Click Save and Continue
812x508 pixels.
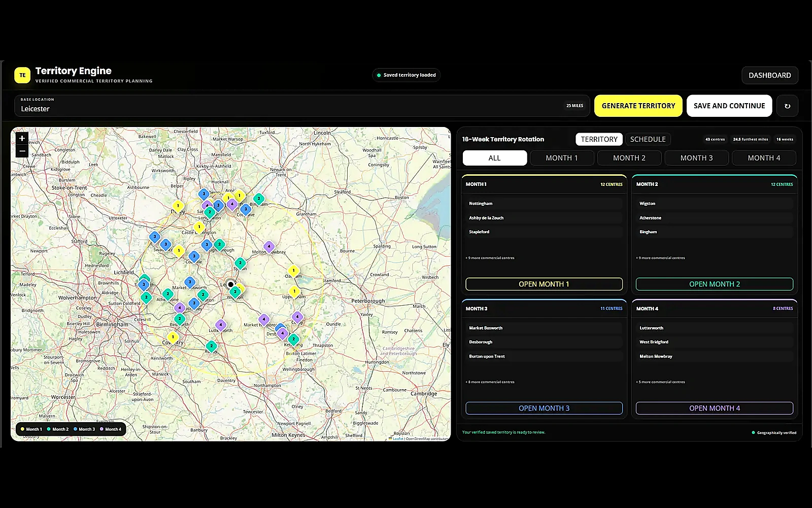[x=729, y=106]
